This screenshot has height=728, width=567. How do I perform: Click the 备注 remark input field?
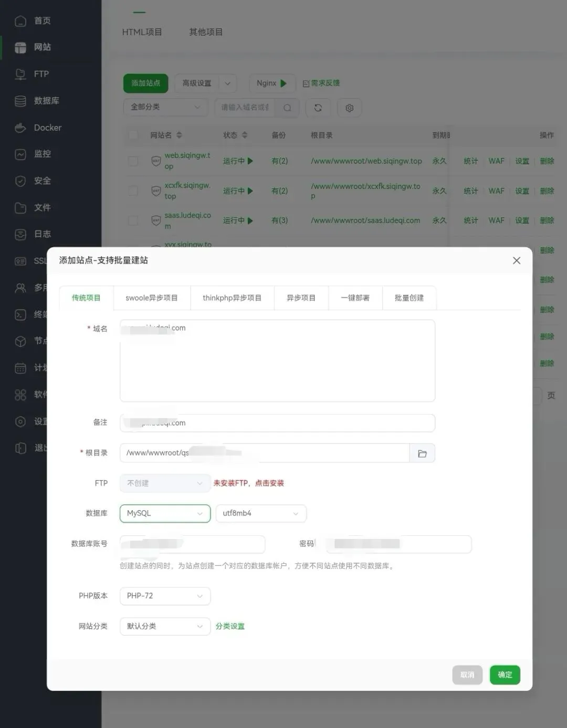pyautogui.click(x=277, y=423)
